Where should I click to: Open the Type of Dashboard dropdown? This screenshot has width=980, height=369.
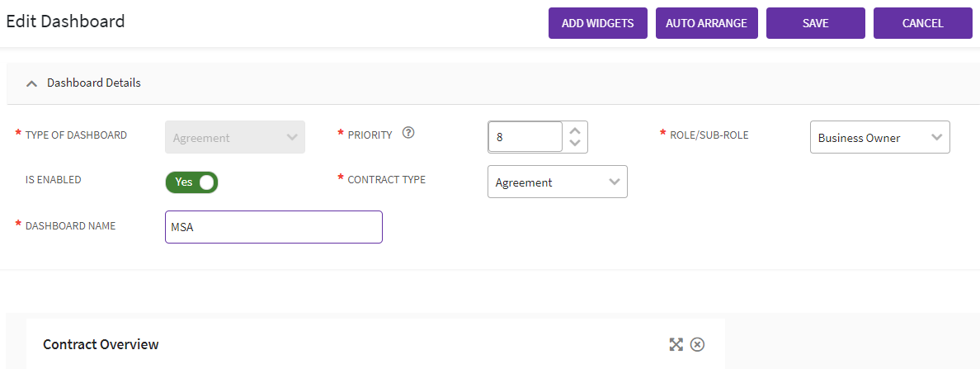(235, 138)
